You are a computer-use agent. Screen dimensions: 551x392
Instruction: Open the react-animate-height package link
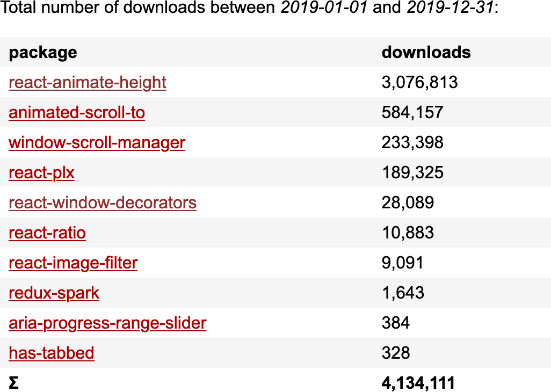[88, 83]
